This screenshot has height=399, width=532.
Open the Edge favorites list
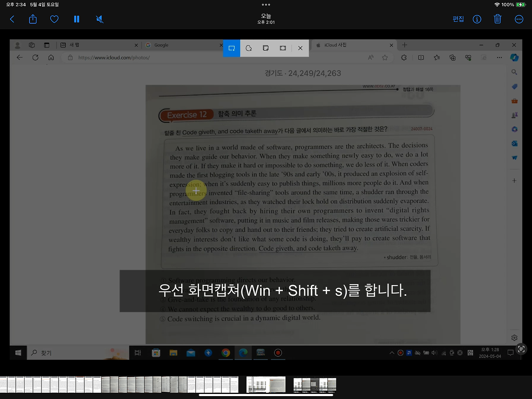[x=437, y=57]
